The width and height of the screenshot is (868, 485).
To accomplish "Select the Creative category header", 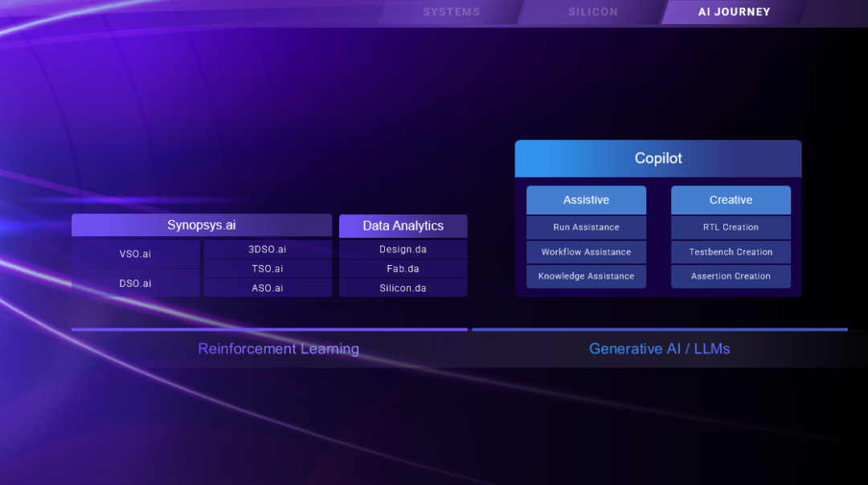I will (x=731, y=200).
